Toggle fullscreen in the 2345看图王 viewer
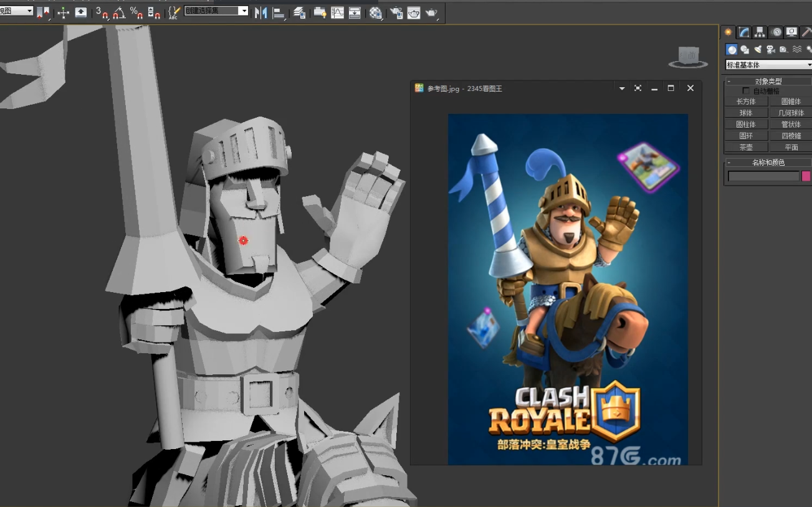812x507 pixels. click(x=638, y=88)
